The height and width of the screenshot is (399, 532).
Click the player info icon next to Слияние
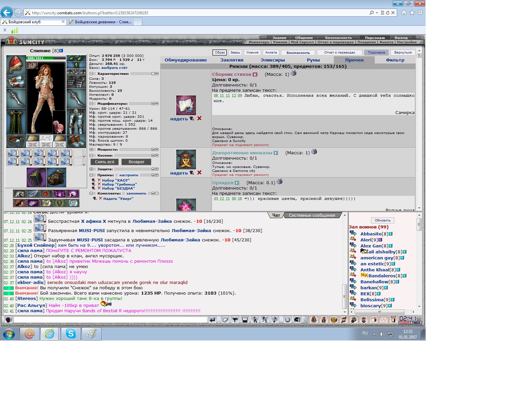tap(61, 51)
